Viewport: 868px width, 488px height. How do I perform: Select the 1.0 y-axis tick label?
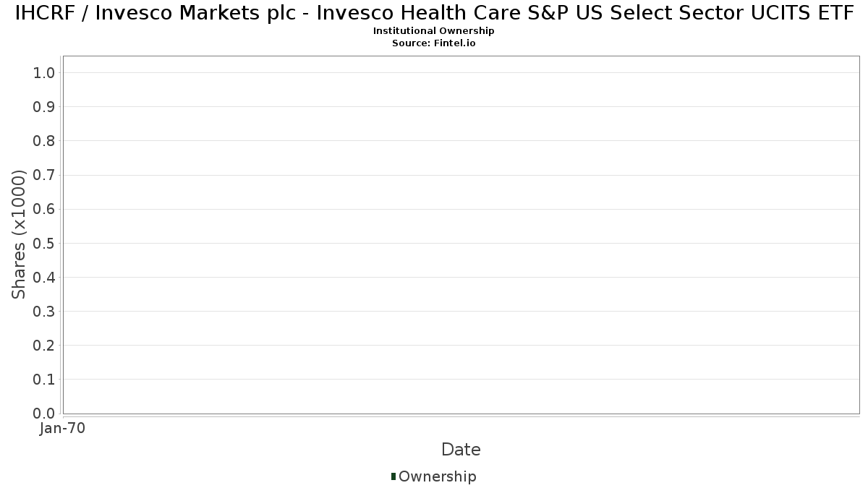(x=44, y=72)
